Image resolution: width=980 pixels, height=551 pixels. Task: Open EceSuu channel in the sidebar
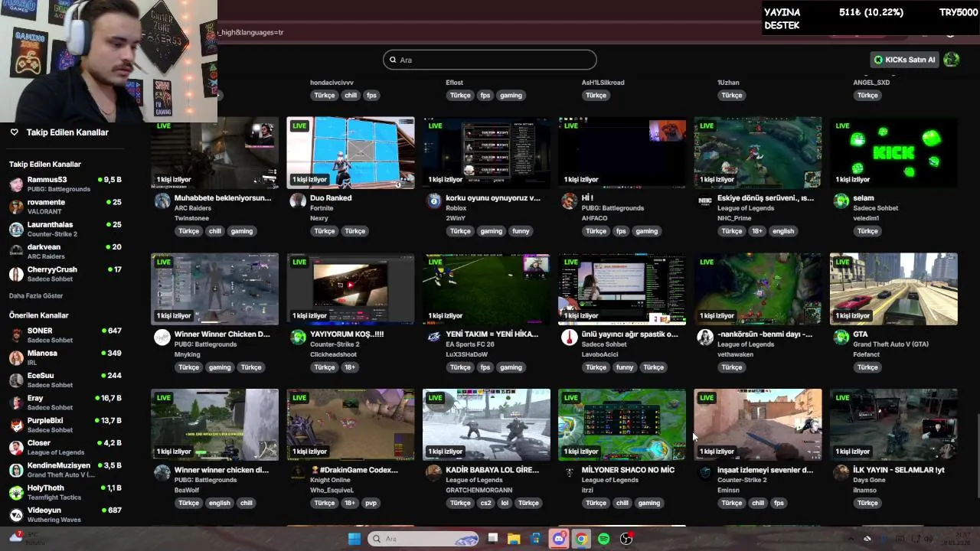pyautogui.click(x=65, y=380)
